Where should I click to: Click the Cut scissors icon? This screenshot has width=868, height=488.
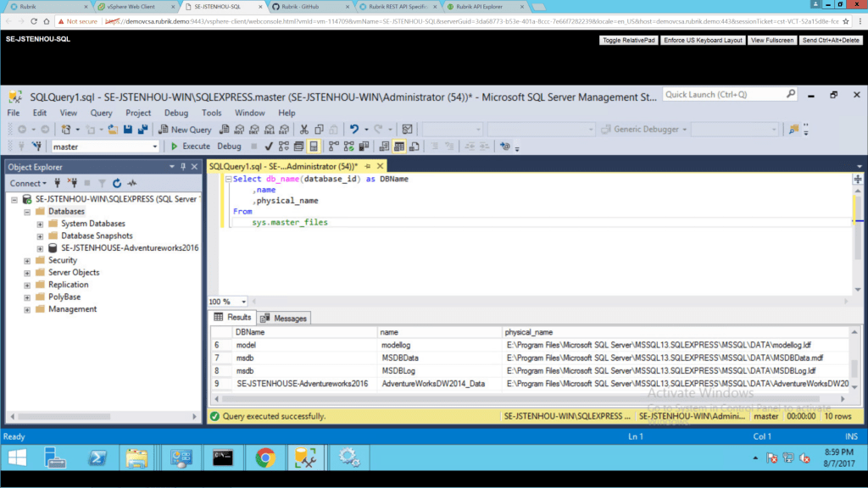pyautogui.click(x=304, y=130)
